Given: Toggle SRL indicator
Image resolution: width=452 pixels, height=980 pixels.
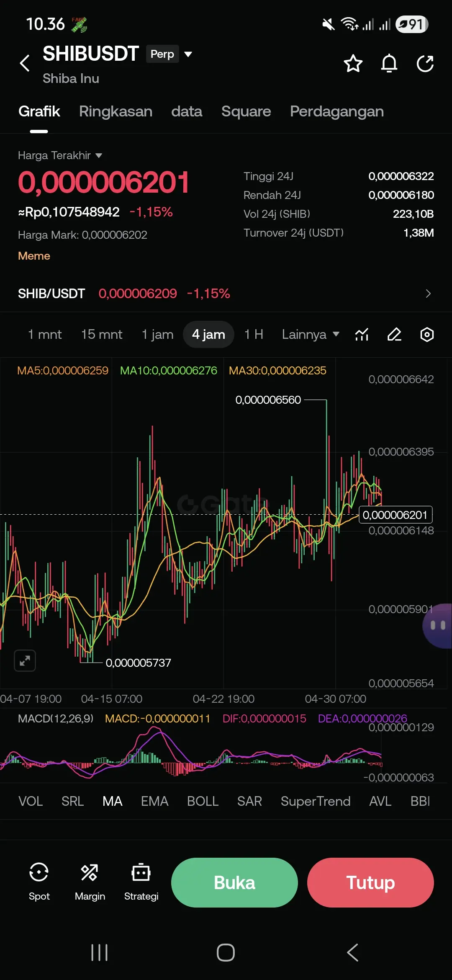Looking at the screenshot, I should pos(72,801).
